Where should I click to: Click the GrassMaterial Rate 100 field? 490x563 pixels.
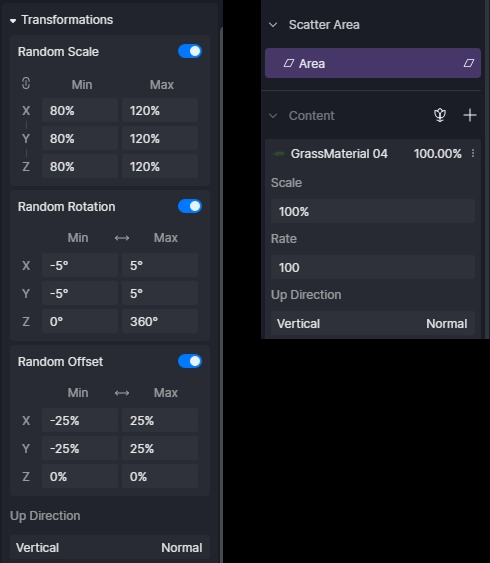(373, 267)
